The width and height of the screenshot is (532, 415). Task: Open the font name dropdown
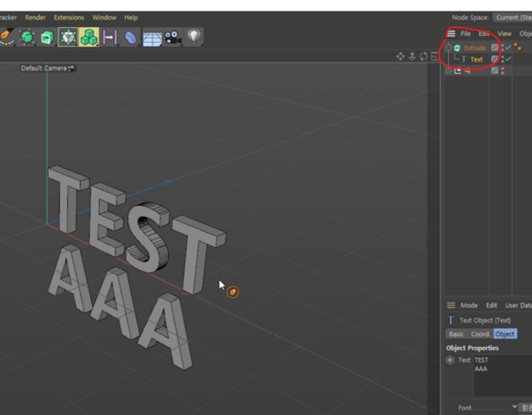(x=526, y=407)
